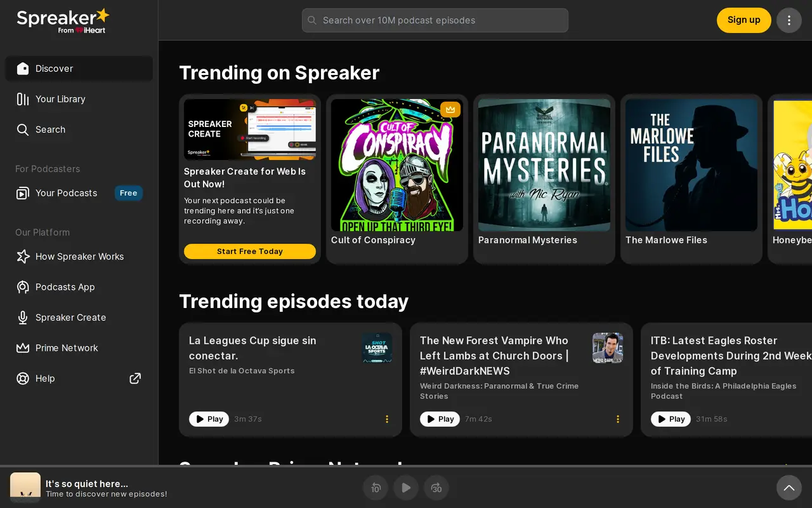
Task: Click the Free badge next to Your Podcasts
Action: click(129, 193)
